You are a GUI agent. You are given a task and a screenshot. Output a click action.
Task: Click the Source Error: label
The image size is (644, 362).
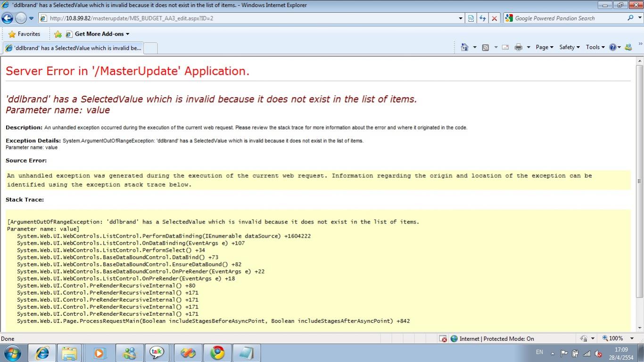pos(26,161)
